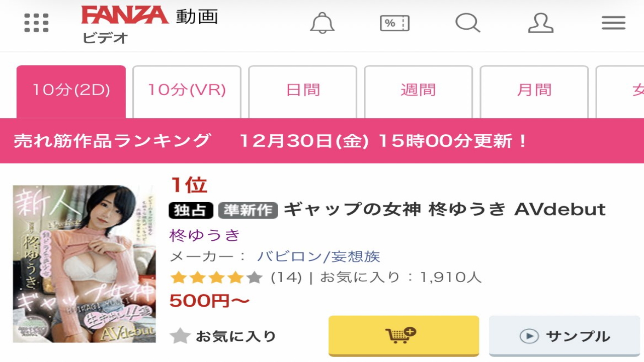
Task: Switch to the 10分(VR) tab
Action: [187, 92]
